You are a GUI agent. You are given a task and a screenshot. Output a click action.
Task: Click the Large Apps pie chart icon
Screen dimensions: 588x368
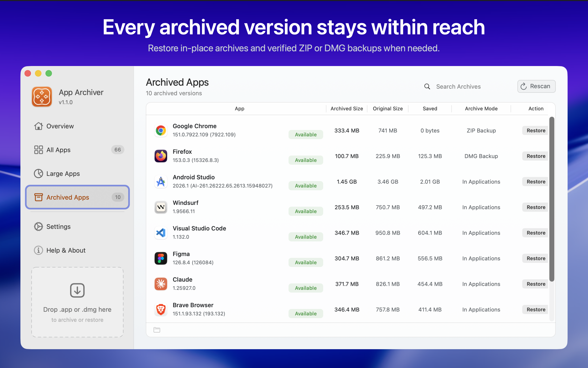38,174
